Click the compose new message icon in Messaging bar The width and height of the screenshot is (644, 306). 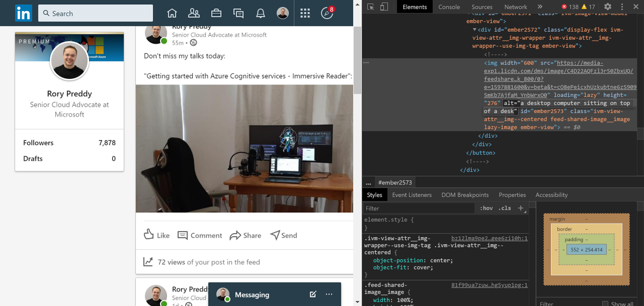point(313,294)
